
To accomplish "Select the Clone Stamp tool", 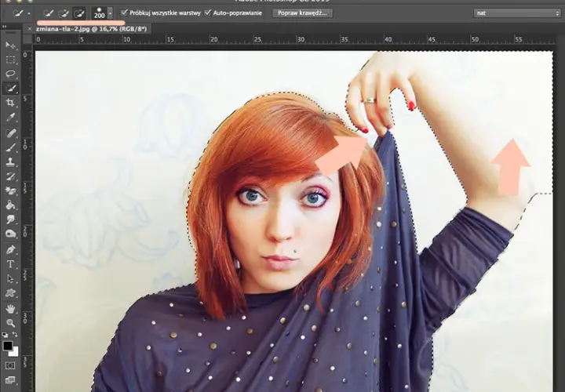I will [10, 162].
